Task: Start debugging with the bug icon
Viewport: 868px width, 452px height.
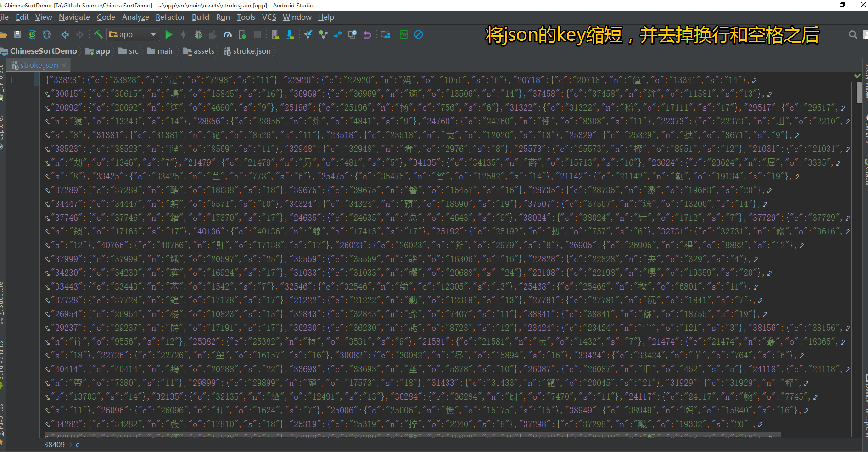Action: [x=198, y=34]
